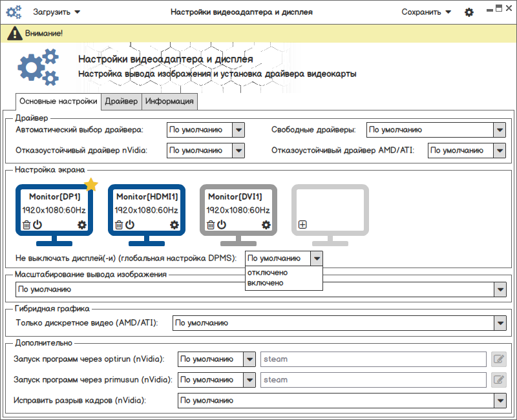The width and height of the screenshot is (517, 420).
Task: Open gear settings of Monitor[HDMI1]
Action: tap(174, 225)
